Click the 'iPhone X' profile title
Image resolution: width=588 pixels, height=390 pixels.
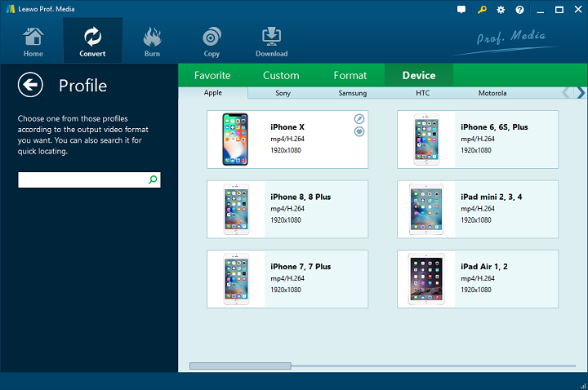point(287,127)
